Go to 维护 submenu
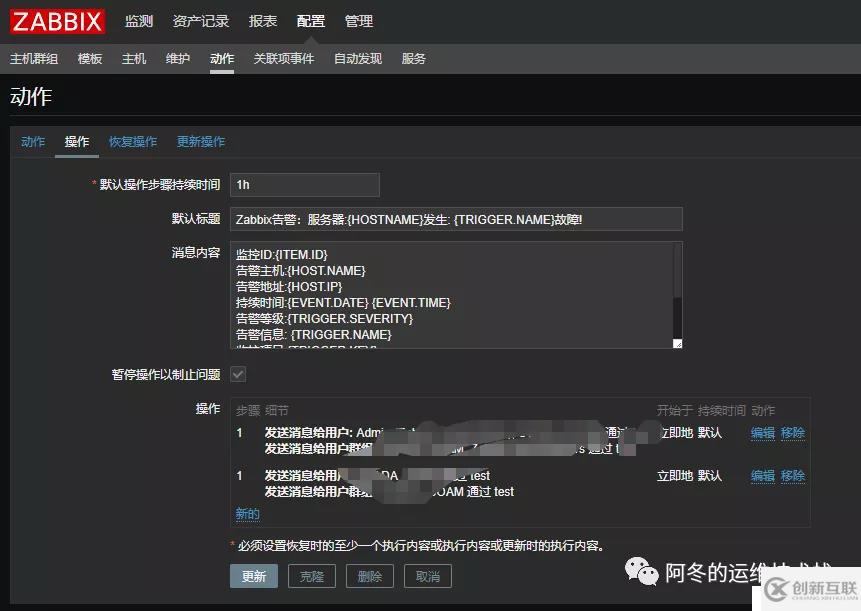This screenshot has height=611, width=861. pyautogui.click(x=178, y=59)
